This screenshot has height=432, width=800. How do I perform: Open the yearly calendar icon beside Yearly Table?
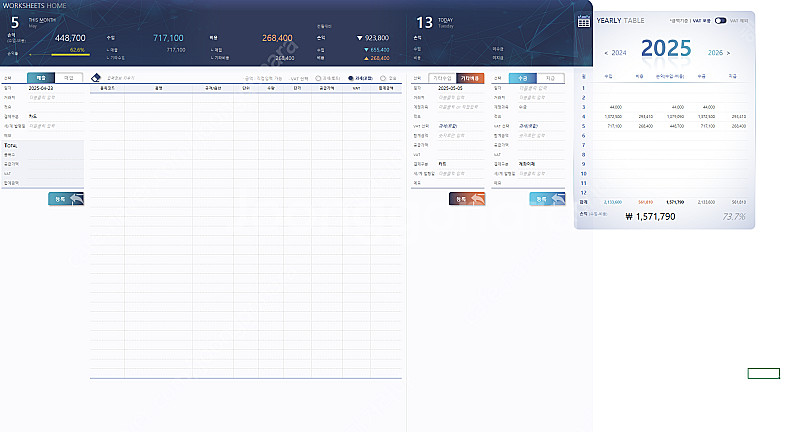[584, 21]
